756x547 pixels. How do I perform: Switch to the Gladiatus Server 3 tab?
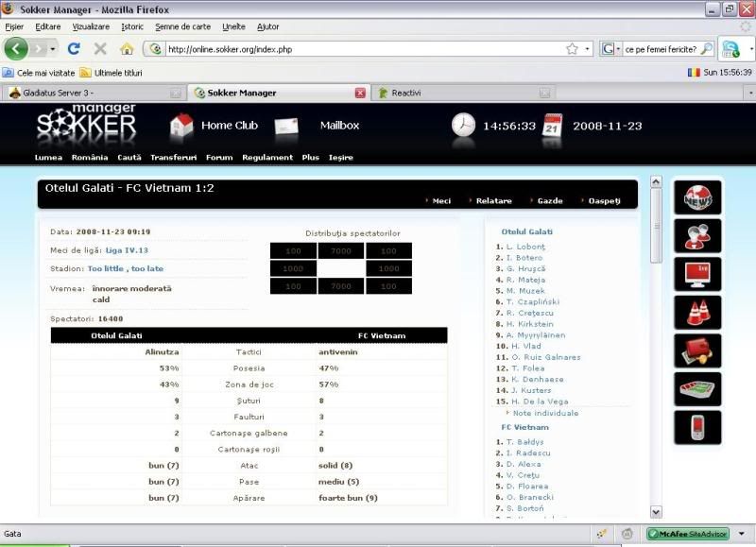click(85, 93)
